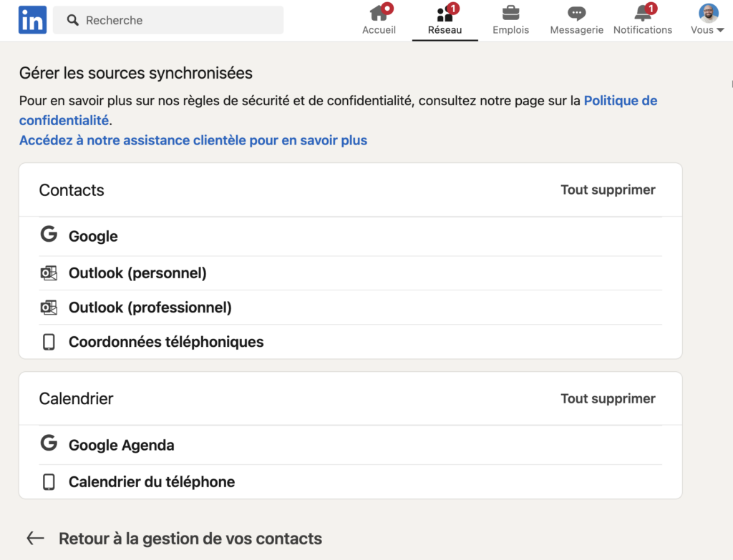This screenshot has height=560, width=733.
Task: Open Retour à la gestion de vos contacts
Action: tap(190, 539)
